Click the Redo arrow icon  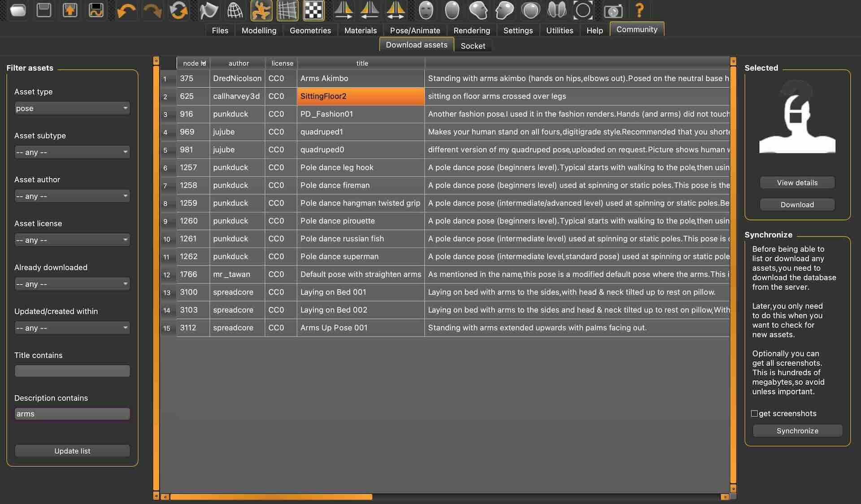152,11
